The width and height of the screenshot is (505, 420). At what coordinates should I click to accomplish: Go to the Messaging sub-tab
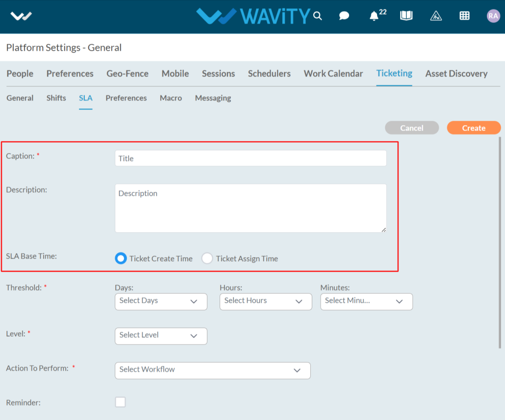tap(213, 98)
